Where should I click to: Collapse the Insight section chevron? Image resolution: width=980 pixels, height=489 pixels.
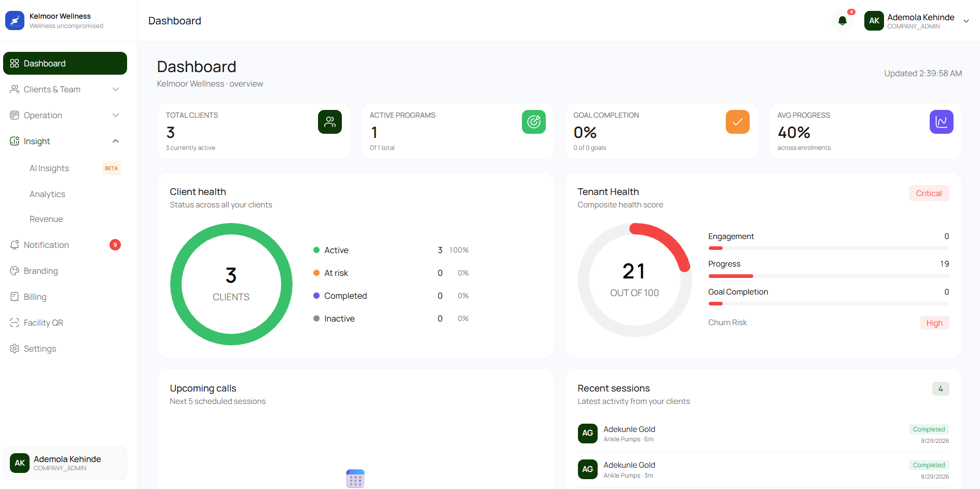pyautogui.click(x=116, y=141)
